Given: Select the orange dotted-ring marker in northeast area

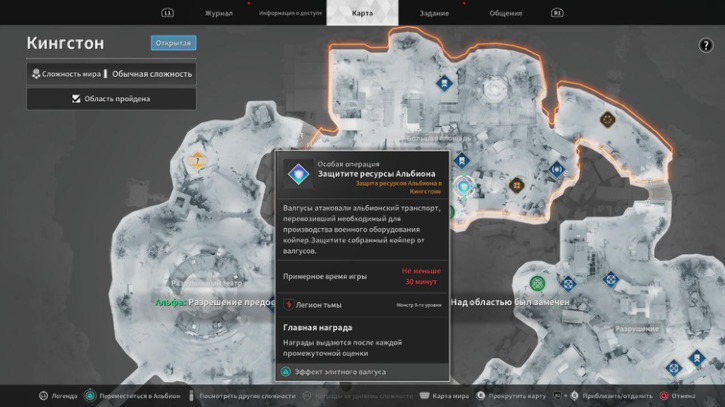Looking at the screenshot, I should tap(607, 120).
